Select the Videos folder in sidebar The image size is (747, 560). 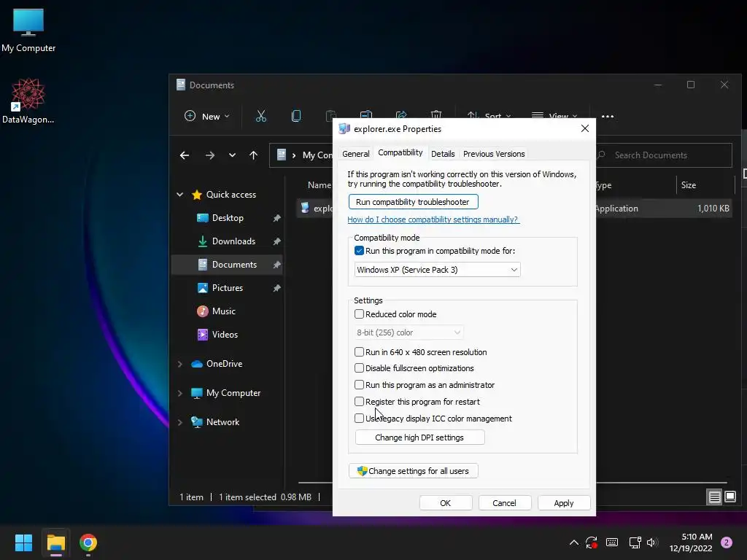click(x=225, y=334)
